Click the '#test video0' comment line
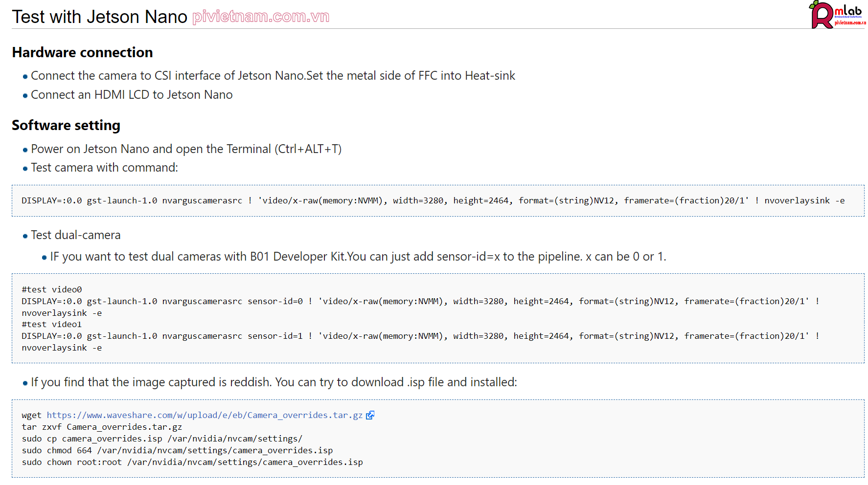 (x=52, y=289)
